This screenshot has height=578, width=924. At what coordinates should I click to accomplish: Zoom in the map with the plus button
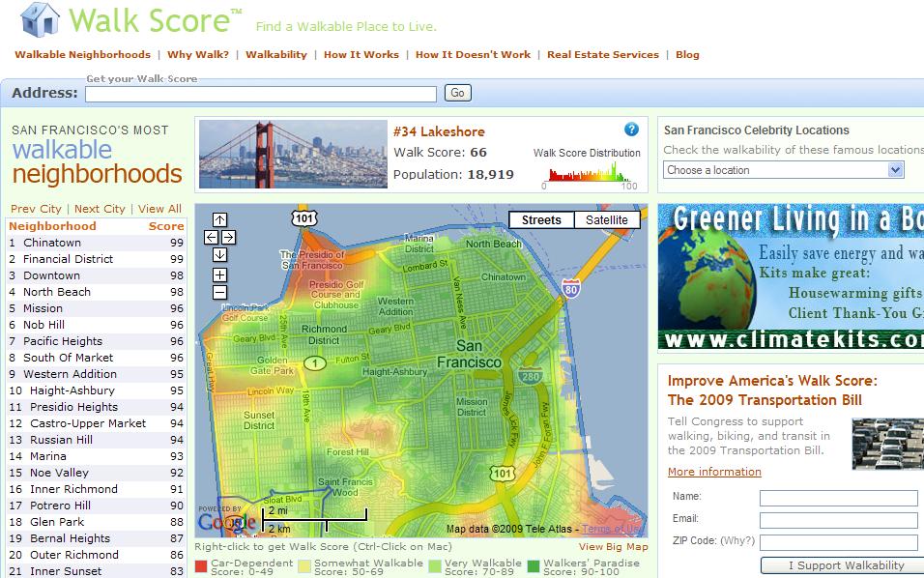pos(219,275)
